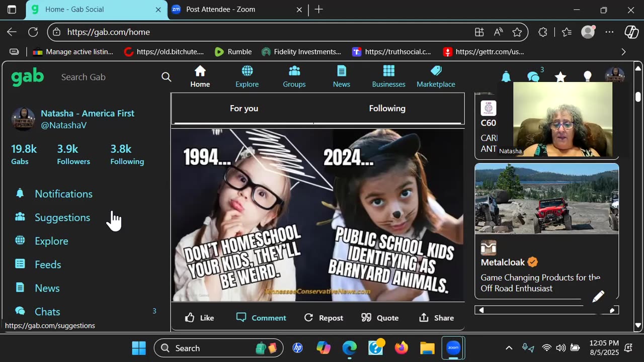Image resolution: width=644 pixels, height=362 pixels.
Task: Repost the homeschool meme post
Action: pos(324,318)
